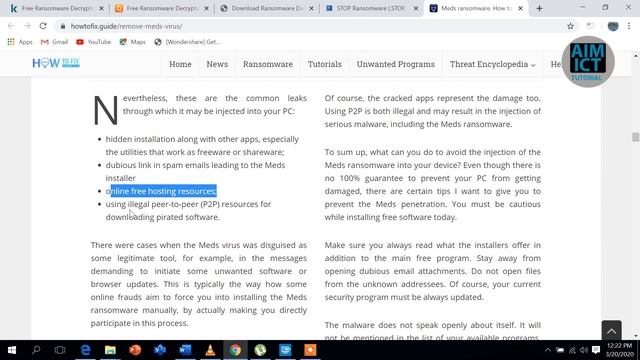Open Windows Start menu

(x=12, y=350)
